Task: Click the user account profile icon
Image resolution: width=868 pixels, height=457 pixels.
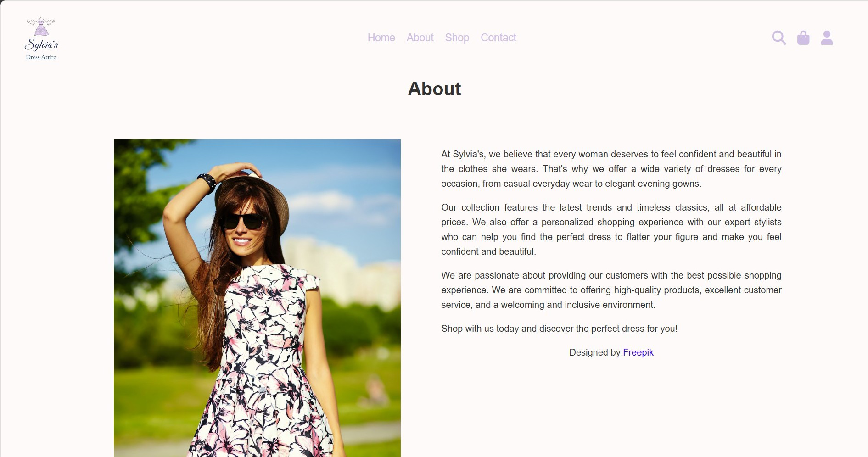Action: [827, 38]
